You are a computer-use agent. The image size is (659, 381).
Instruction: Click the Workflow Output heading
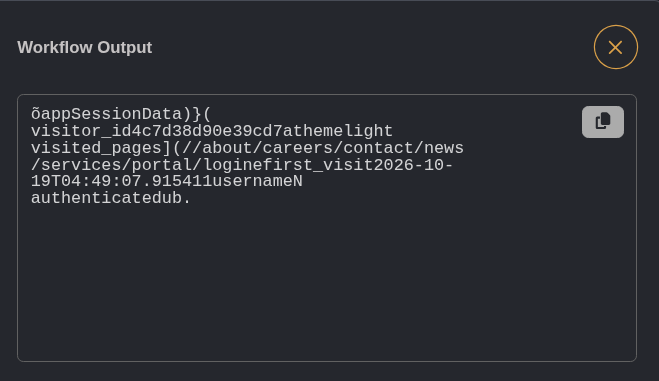(x=84, y=47)
